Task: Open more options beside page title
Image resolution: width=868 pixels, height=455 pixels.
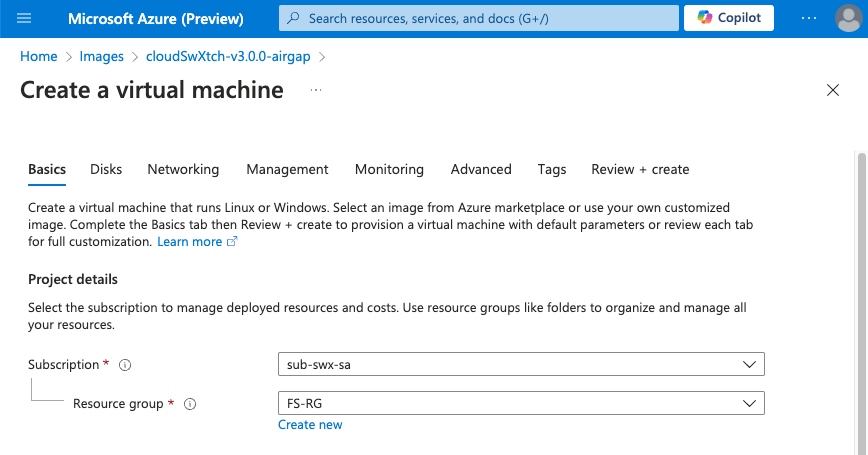Action: tap(316, 90)
